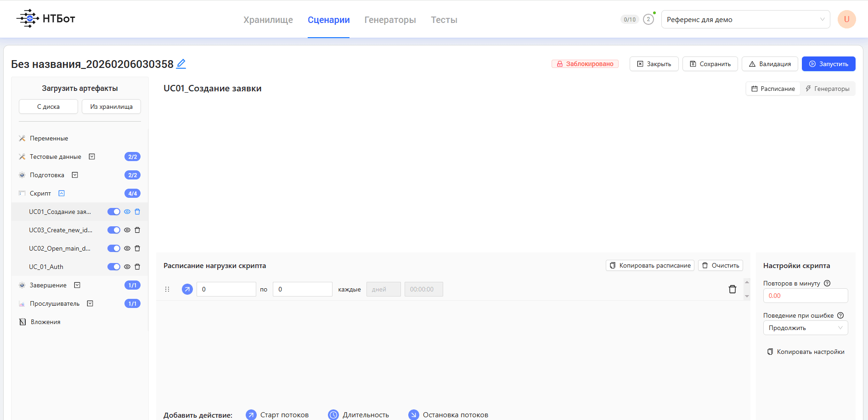Click the Завершение gear icon
This screenshot has width=868, height=420.
pos(22,285)
